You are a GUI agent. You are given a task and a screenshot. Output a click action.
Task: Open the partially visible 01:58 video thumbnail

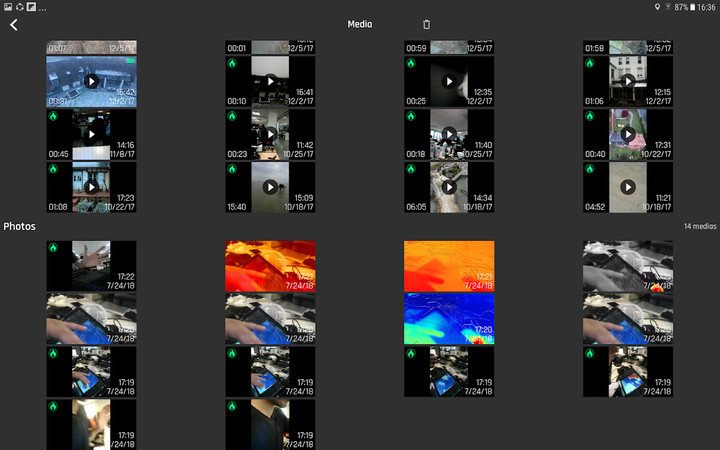pos(628,47)
